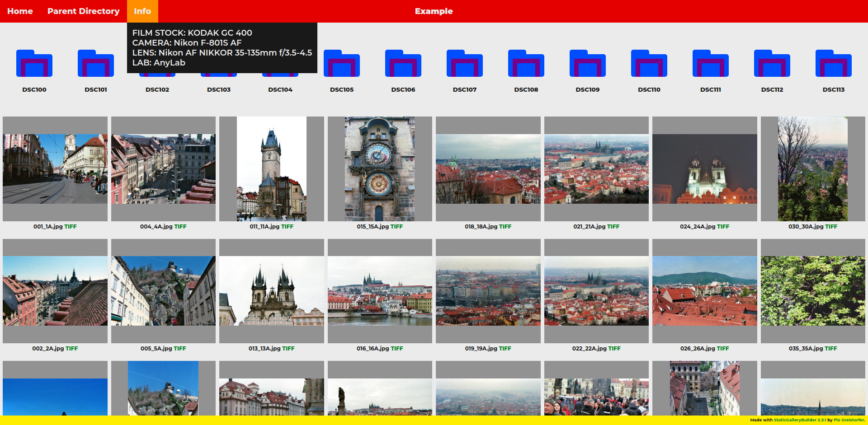The width and height of the screenshot is (868, 425).
Task: Open the DSC100 folder icon
Action: tap(34, 64)
